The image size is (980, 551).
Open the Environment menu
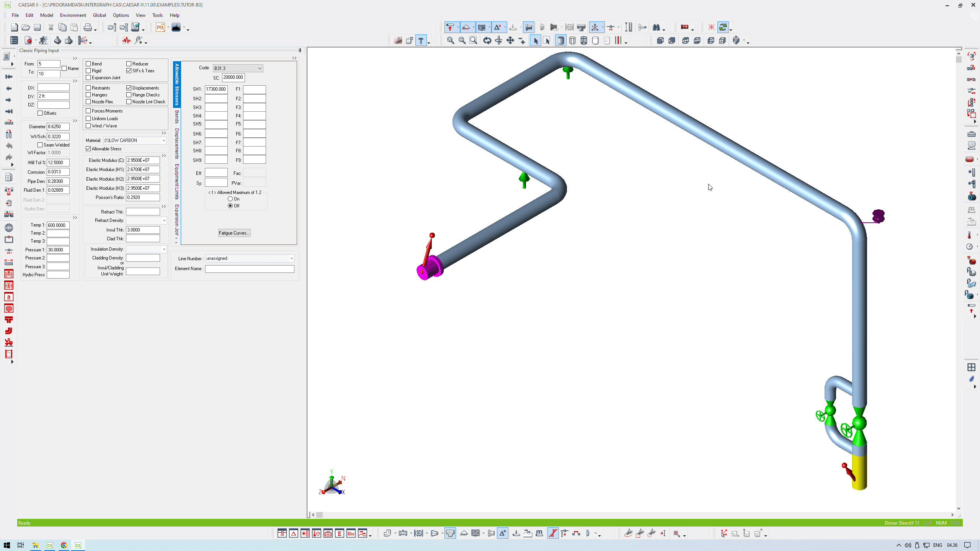click(73, 15)
